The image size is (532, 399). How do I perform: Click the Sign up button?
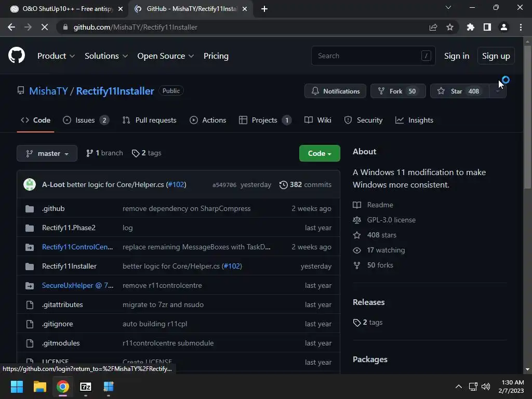click(x=496, y=56)
